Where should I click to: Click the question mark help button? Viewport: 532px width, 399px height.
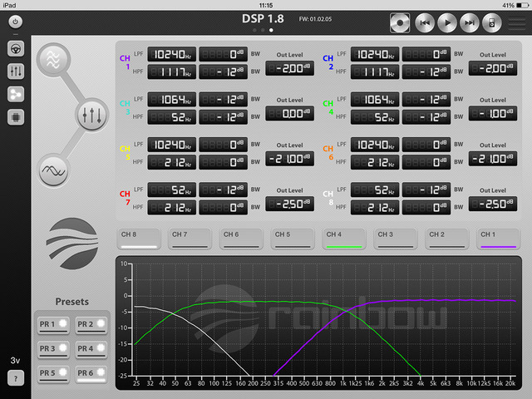coord(16,378)
